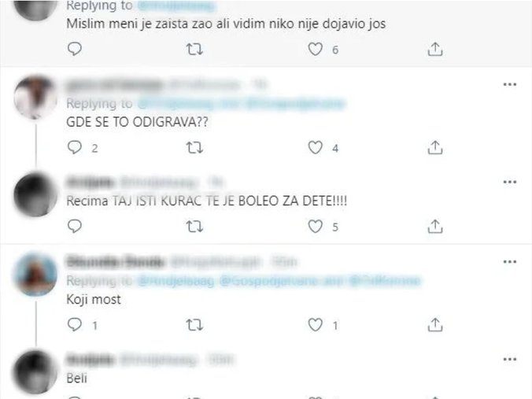Reply to the 'Mislim meni je zaista zao' tweet
The height and width of the screenshot is (399, 532).
coord(75,50)
